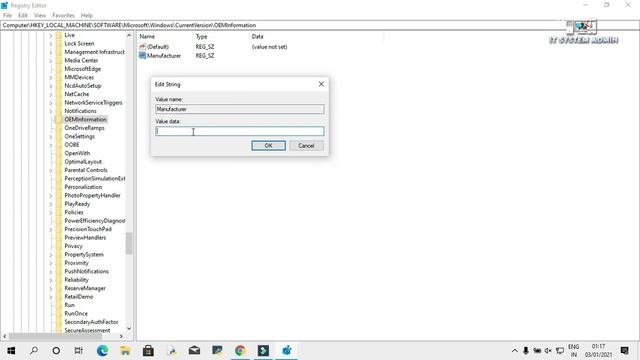Expand the NetCache key
640x360 pixels.
point(51,95)
